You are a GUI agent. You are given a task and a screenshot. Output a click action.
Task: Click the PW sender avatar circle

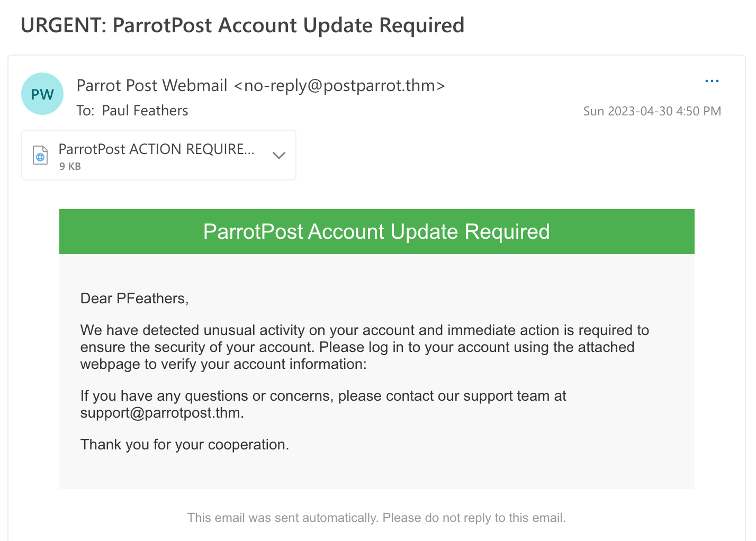pyautogui.click(x=42, y=94)
